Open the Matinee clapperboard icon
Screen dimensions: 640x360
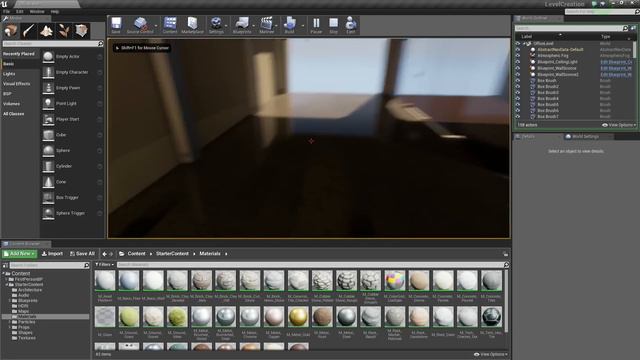(267, 25)
